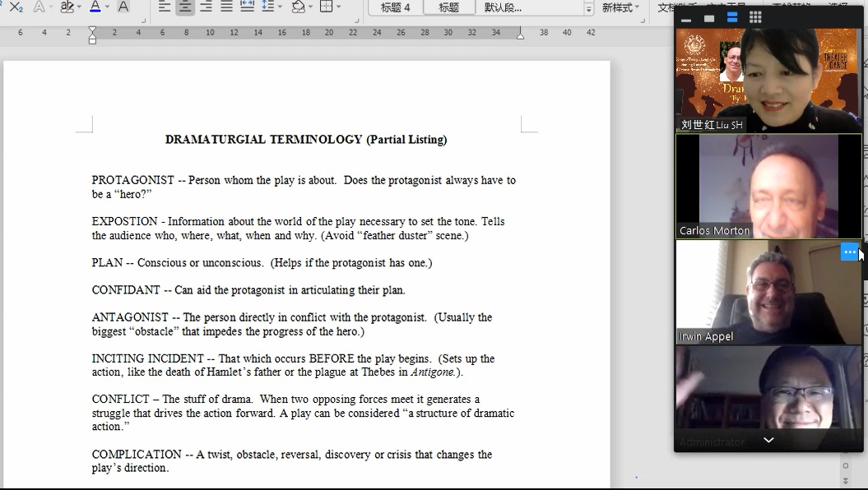Screen dimensions: 868x490
Task: Click the font color red swatch button
Action: click(95, 7)
